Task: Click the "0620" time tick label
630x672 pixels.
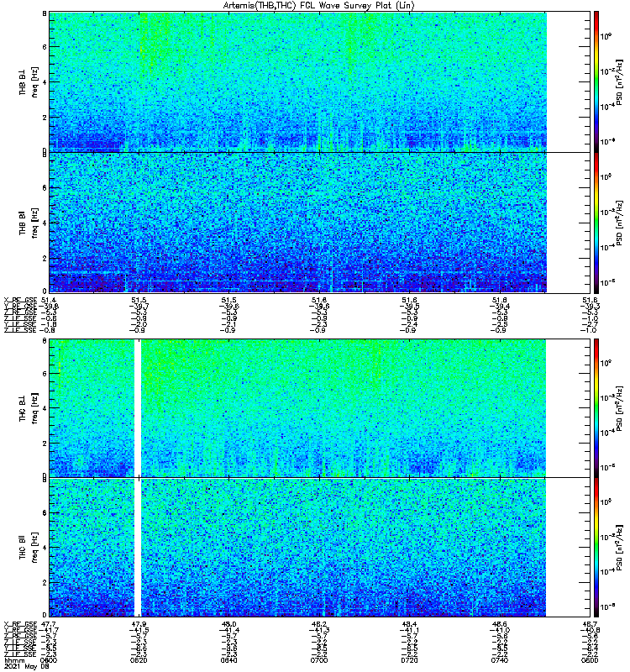Action: pyautogui.click(x=139, y=660)
